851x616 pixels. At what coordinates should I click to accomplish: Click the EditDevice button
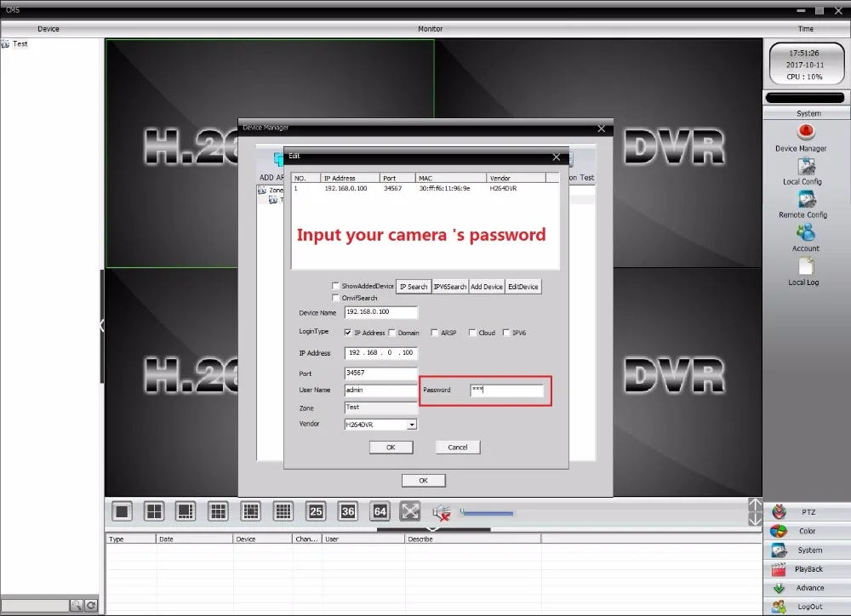(523, 287)
